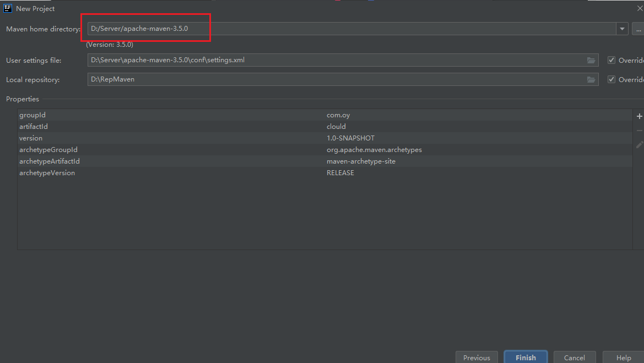Select the version property row

325,138
